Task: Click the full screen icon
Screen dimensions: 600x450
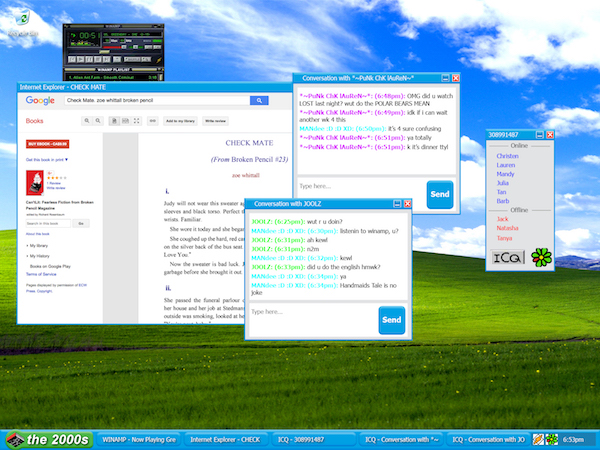Action: click(136, 121)
